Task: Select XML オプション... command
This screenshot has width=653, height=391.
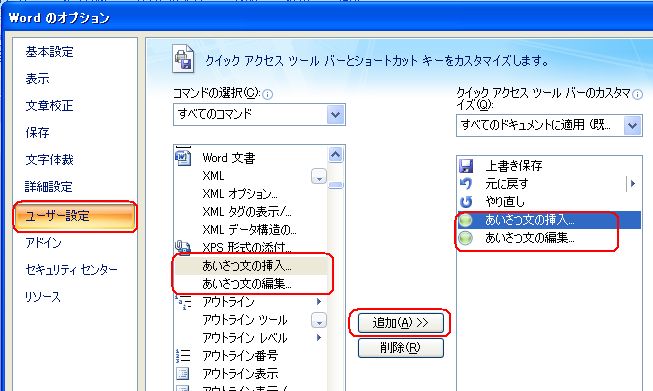Action: [x=240, y=194]
